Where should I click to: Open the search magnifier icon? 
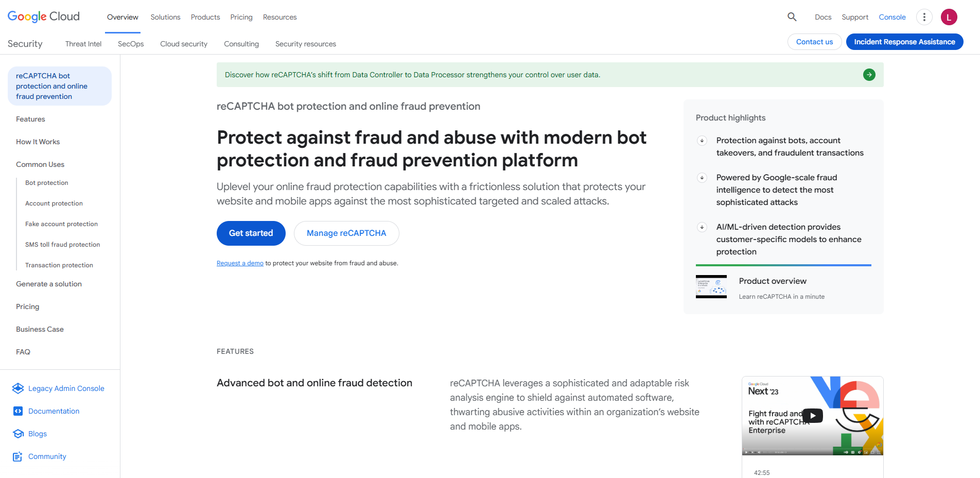[792, 17]
